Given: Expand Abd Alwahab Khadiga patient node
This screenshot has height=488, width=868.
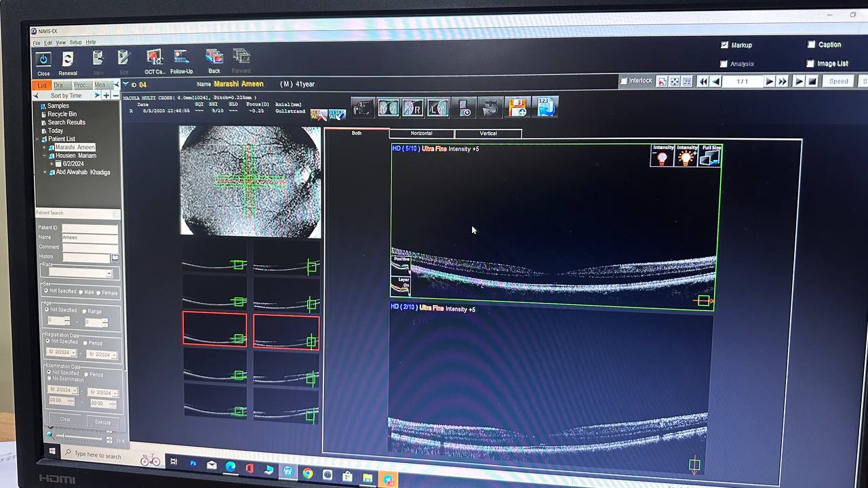Looking at the screenshot, I should coord(45,172).
